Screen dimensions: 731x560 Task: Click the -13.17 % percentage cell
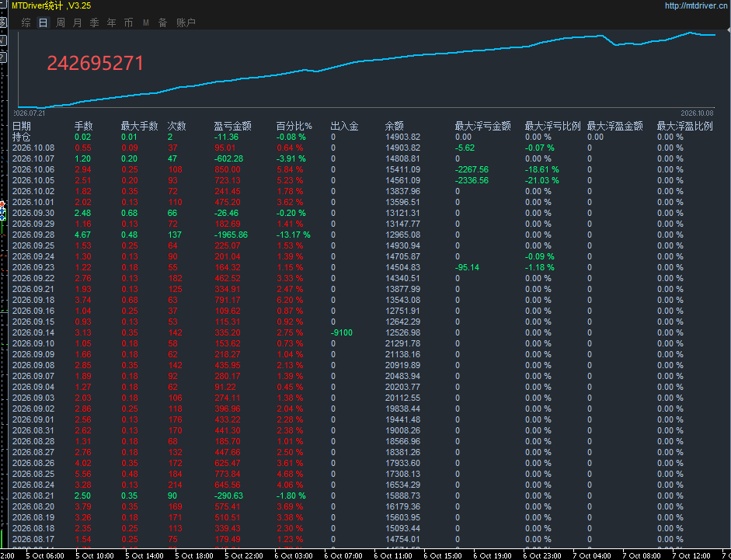click(293, 235)
